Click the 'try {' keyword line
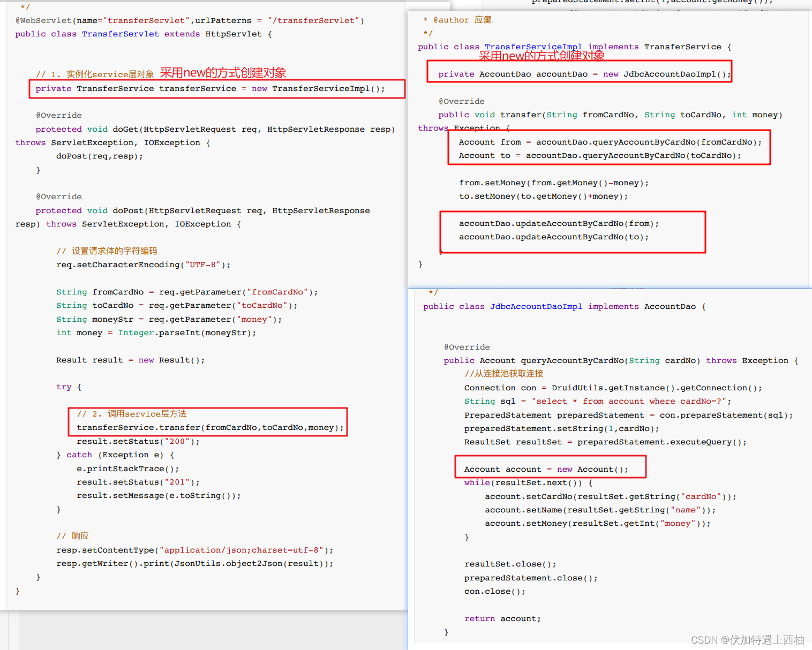Screen dimensions: 812x650 (x=69, y=387)
